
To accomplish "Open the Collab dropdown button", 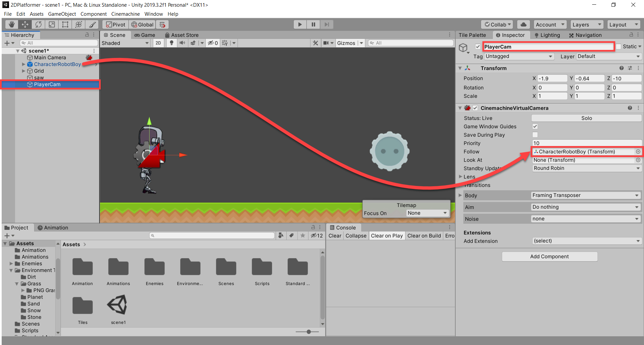I will point(497,24).
